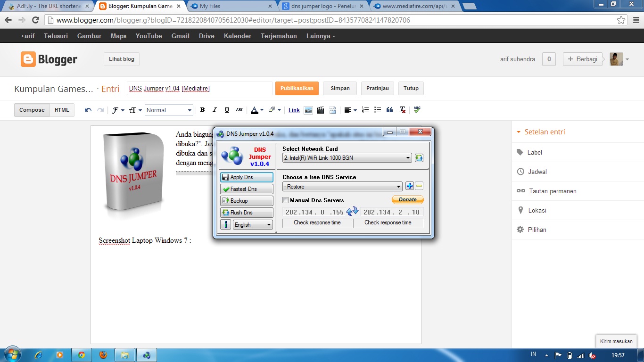644x362 pixels.
Task: Click Flush Dns button
Action: (x=247, y=213)
